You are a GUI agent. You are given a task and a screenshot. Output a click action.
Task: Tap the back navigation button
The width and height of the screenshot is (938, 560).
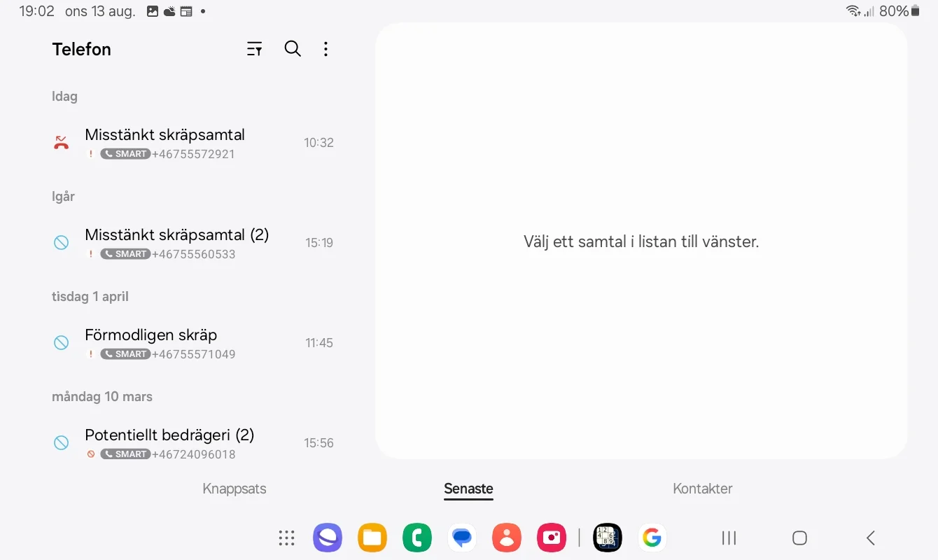[871, 538]
